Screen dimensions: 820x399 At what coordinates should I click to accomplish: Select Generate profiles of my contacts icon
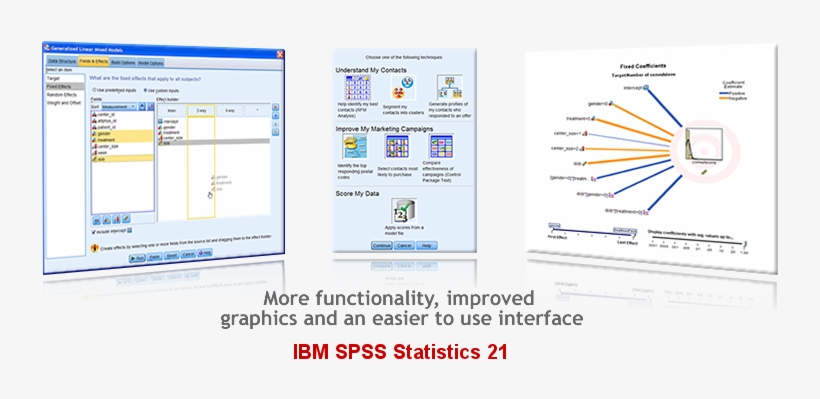(x=449, y=87)
